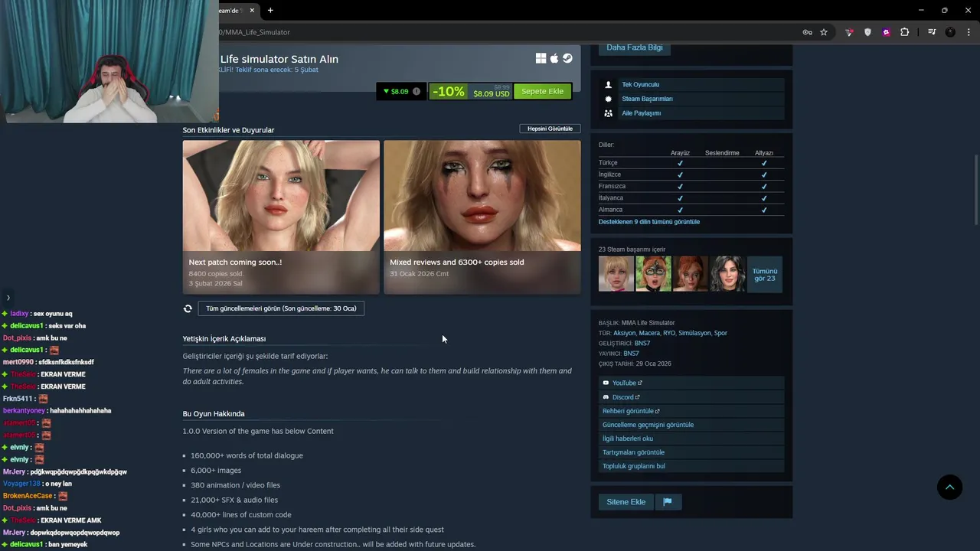Click the dark-haired woman achievement thumbnail
The height and width of the screenshot is (551, 980).
click(x=727, y=274)
